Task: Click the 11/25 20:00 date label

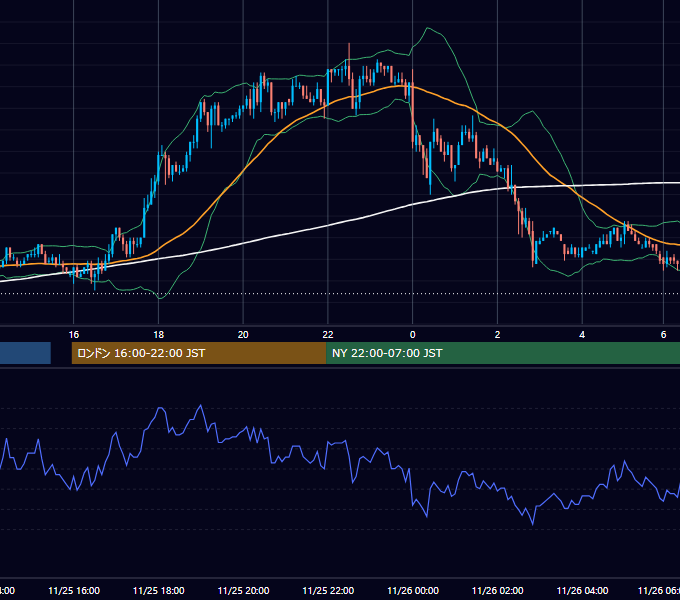Action: click(243, 591)
